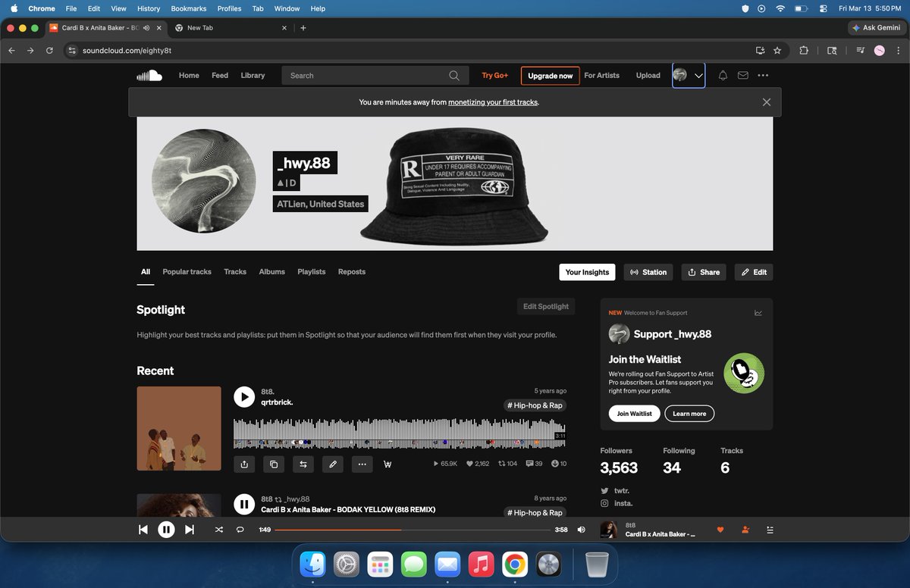This screenshot has width=910, height=588.
Task: Click the profile Edit button
Action: [754, 272]
